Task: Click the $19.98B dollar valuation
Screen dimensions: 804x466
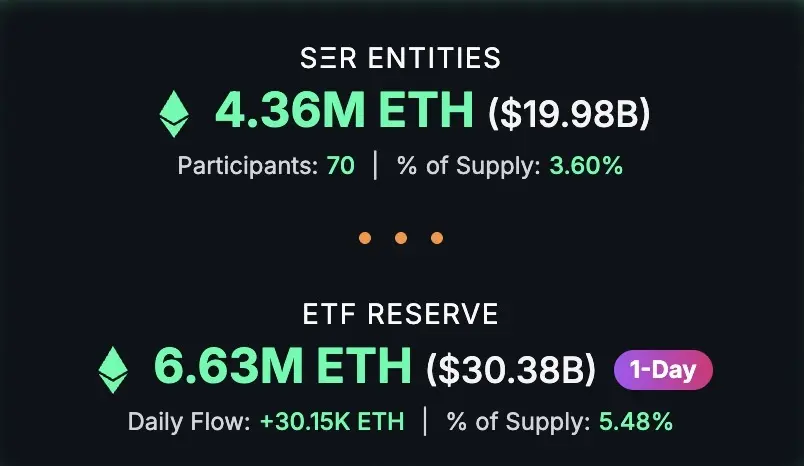Action: click(569, 114)
